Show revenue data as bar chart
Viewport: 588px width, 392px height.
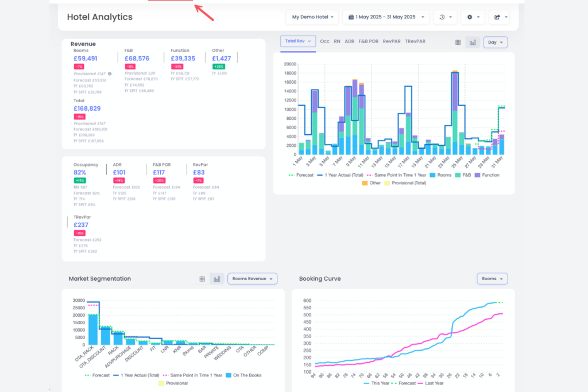pos(473,42)
